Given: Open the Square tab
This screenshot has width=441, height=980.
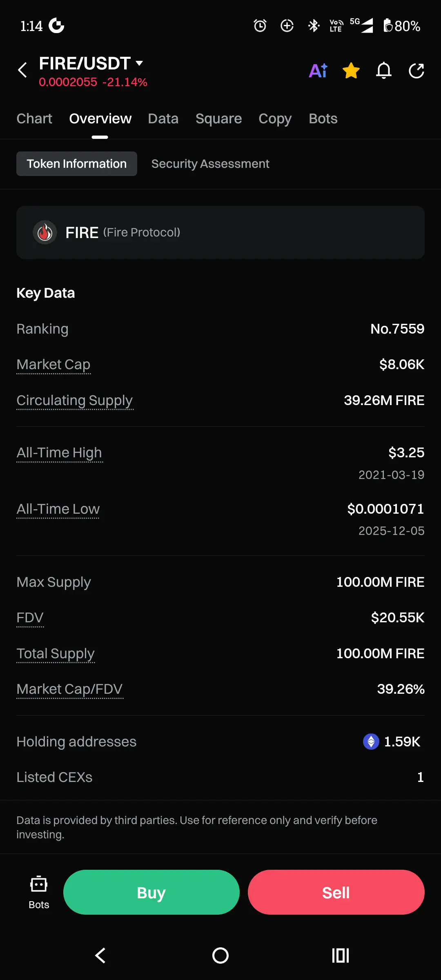Looking at the screenshot, I should point(218,119).
